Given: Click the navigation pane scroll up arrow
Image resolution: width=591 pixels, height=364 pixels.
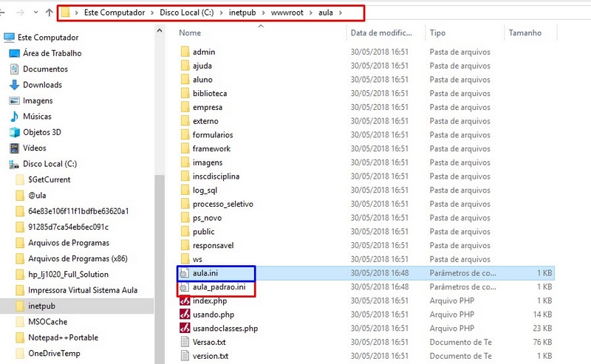Looking at the screenshot, I should tap(160, 30).
